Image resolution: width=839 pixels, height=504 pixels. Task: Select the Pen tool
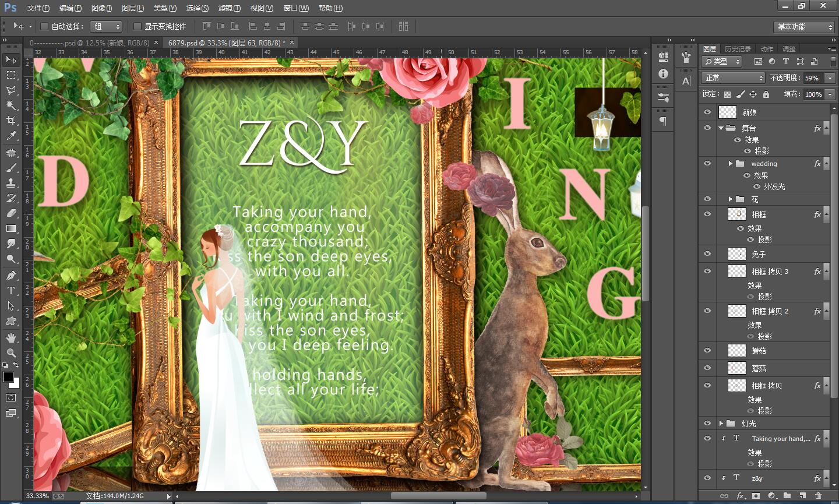pos(11,276)
